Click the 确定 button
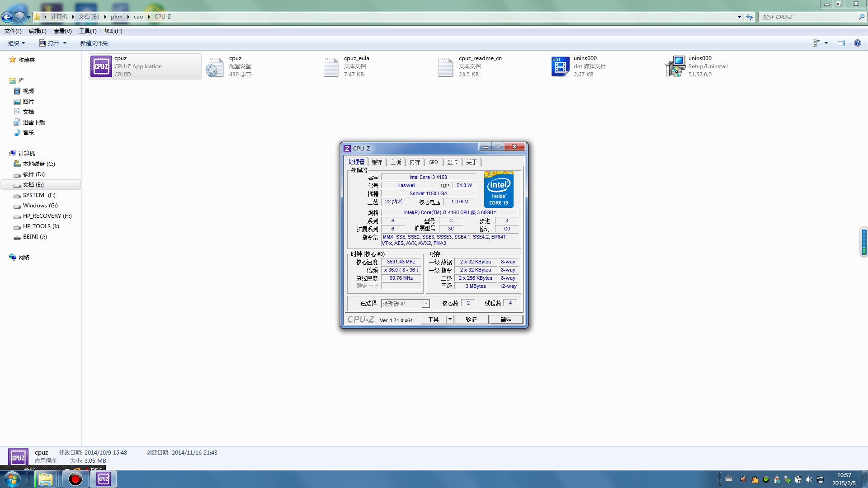Viewport: 868px width, 488px height. tap(506, 319)
